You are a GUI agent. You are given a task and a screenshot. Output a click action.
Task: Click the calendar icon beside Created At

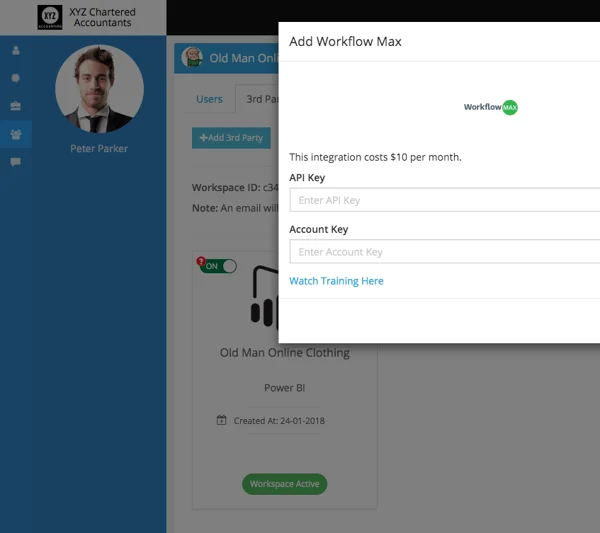(222, 420)
